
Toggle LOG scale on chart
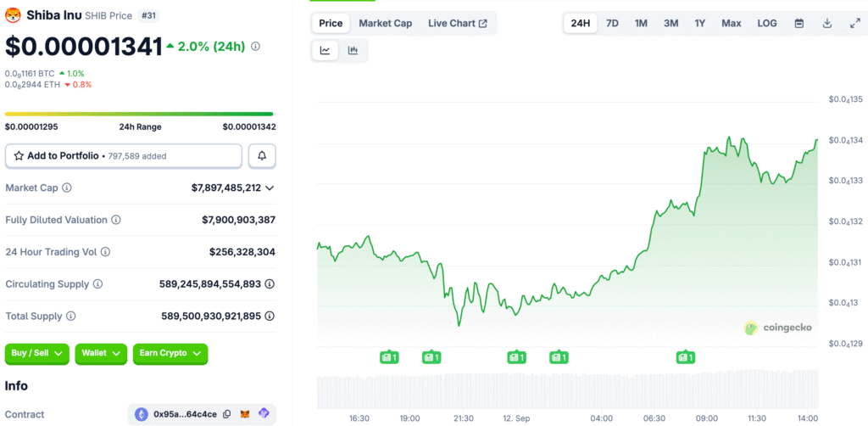(766, 23)
